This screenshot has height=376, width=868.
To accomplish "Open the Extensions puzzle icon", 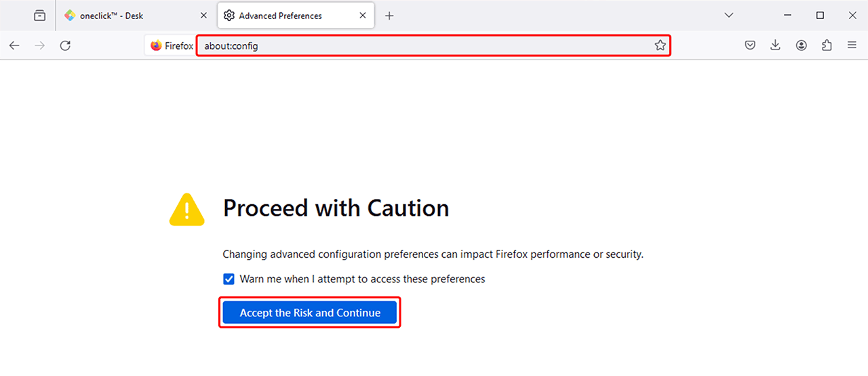I will pyautogui.click(x=827, y=45).
